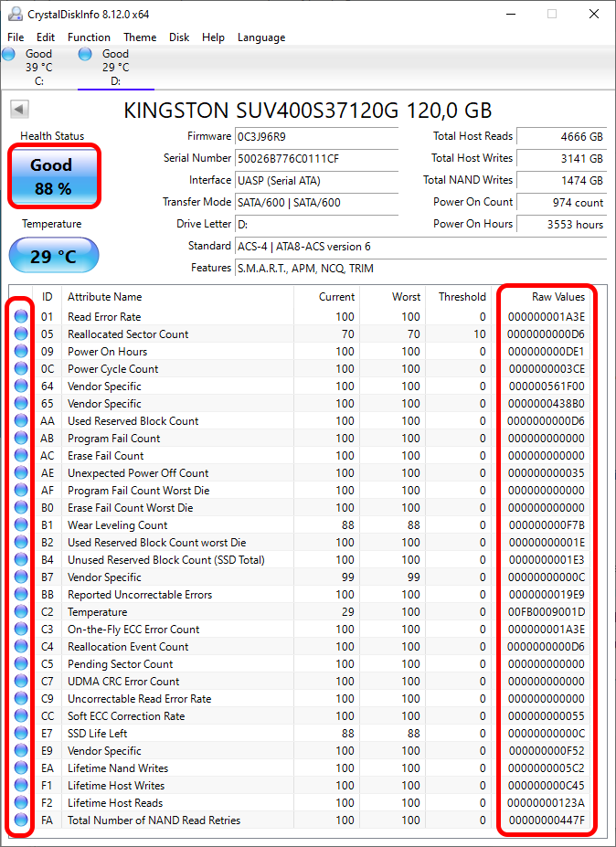This screenshot has height=847, width=616.
Task: Click the previous disk arrow button
Action: [x=19, y=110]
